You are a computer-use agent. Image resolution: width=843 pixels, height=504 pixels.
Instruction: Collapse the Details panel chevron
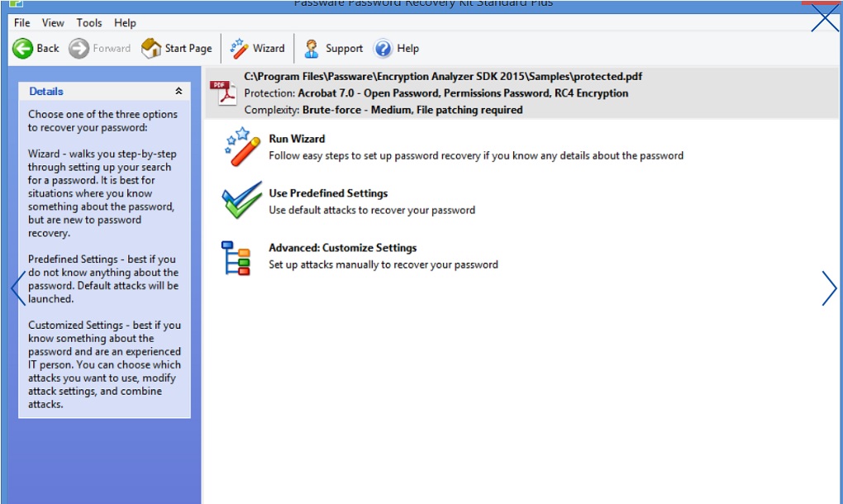[x=179, y=92]
